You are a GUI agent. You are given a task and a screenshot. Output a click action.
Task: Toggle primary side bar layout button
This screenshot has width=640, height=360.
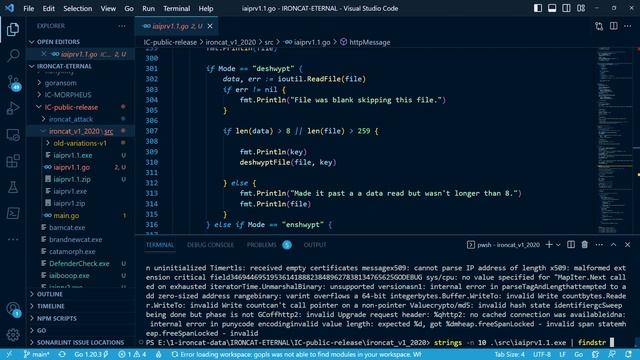(x=538, y=8)
